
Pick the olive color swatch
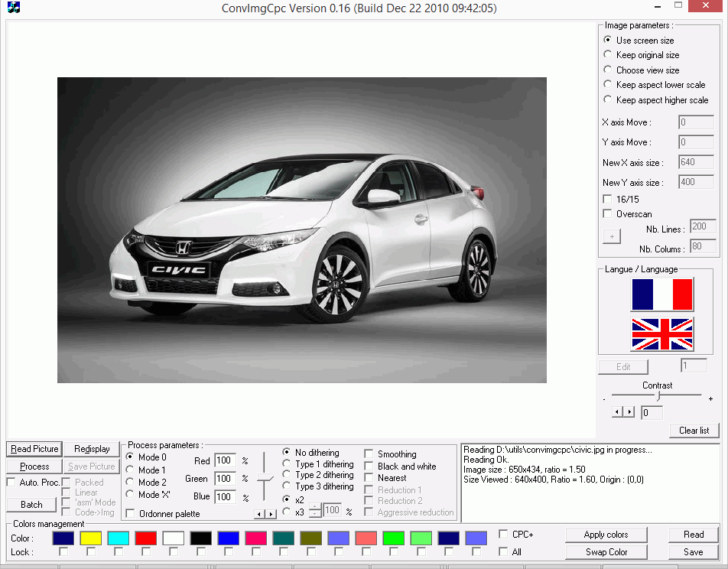tap(311, 538)
